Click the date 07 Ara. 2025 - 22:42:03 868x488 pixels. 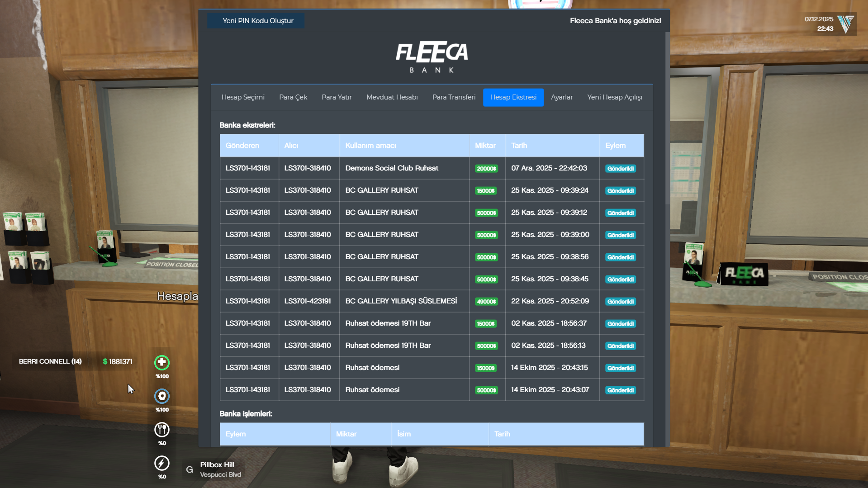[x=549, y=168]
